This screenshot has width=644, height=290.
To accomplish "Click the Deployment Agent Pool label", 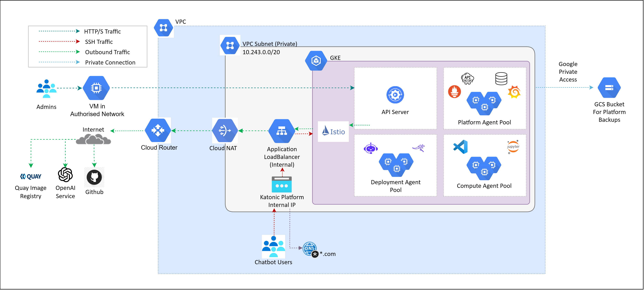I will click(x=396, y=186).
